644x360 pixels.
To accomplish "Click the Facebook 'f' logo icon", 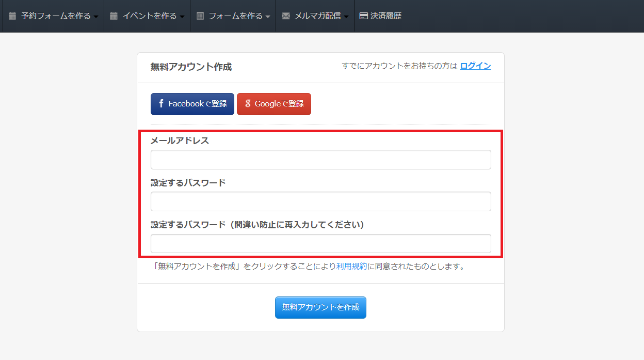I will tap(161, 104).
